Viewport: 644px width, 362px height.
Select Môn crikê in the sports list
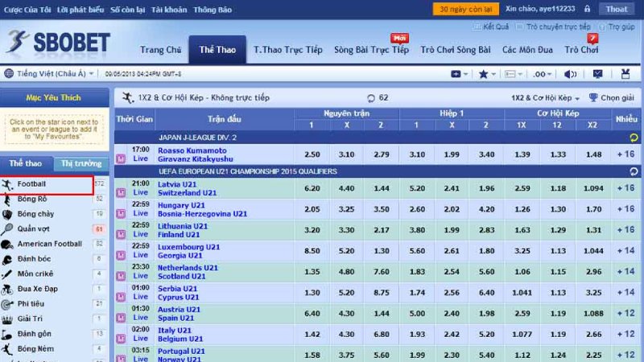pyautogui.click(x=35, y=274)
